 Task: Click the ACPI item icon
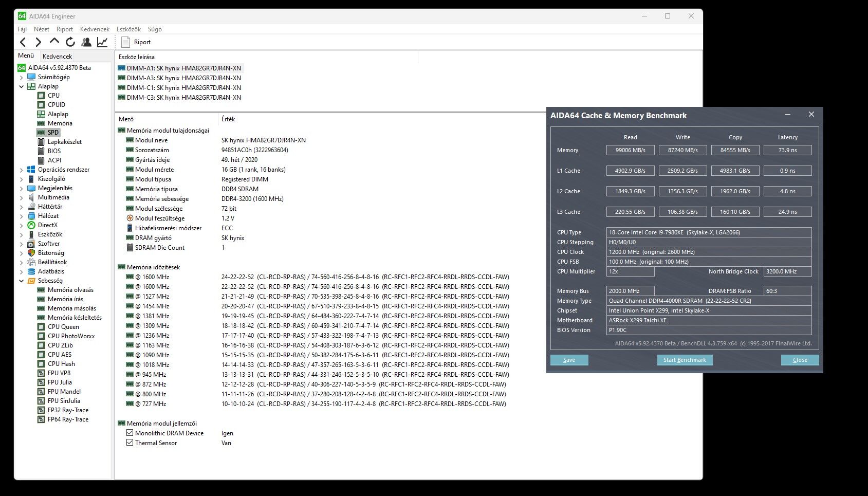[42, 160]
